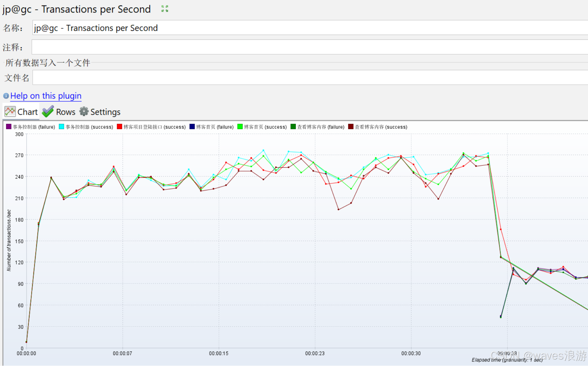Screen dimensions: 588x366
Task: Click the 120 y-axis value
Action: pos(19,263)
